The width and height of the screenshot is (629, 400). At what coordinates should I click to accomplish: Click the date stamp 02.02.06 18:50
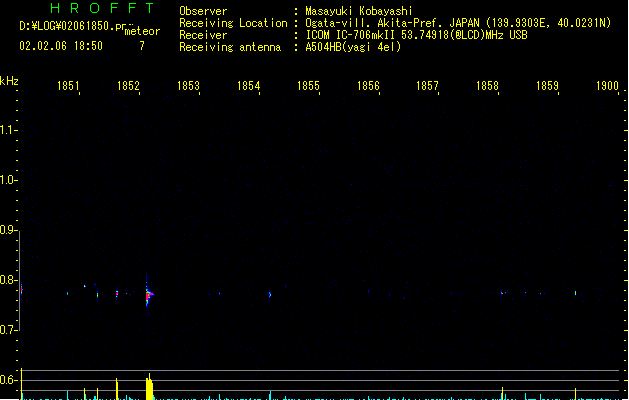61,46
